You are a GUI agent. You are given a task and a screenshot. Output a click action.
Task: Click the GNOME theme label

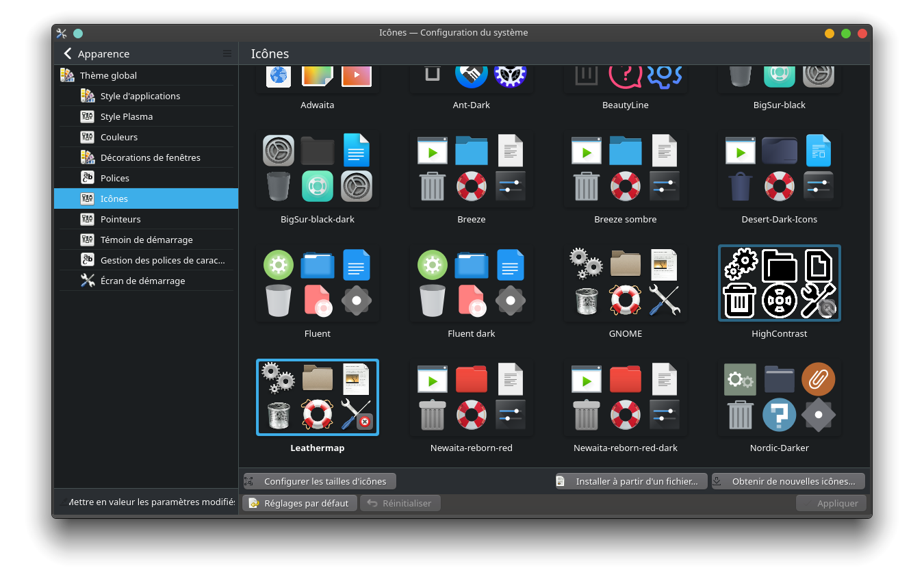point(626,333)
